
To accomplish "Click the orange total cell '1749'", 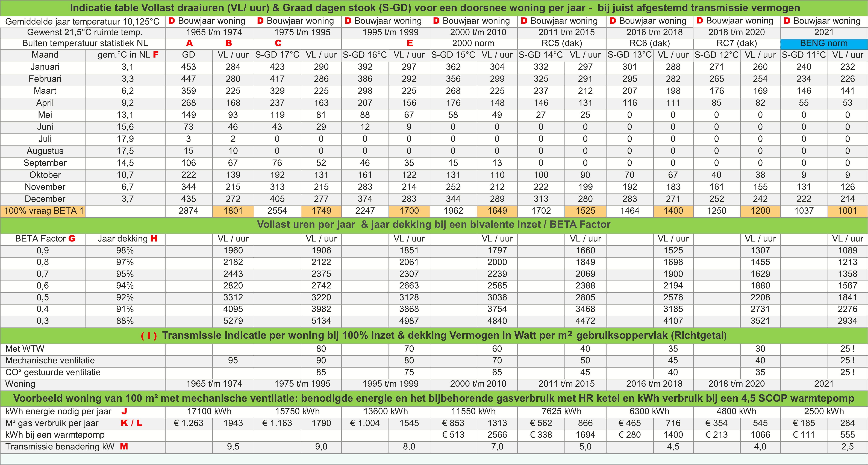I will pyautogui.click(x=321, y=211).
